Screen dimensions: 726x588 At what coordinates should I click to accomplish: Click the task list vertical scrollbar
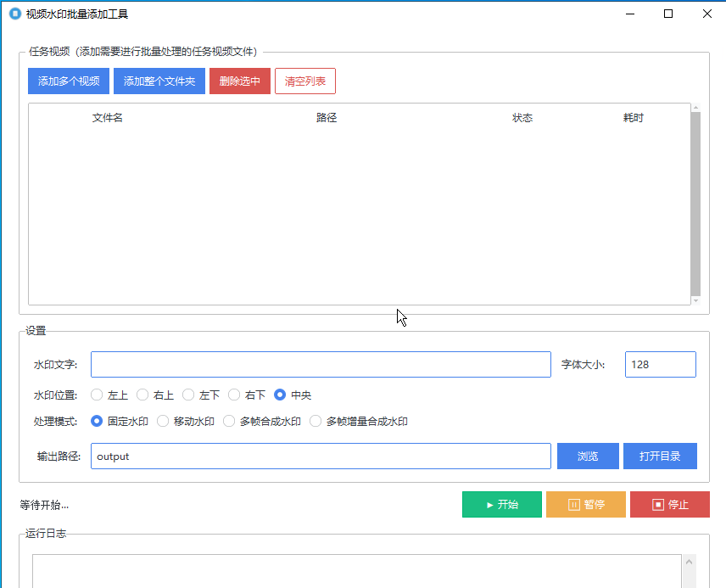pos(695,204)
